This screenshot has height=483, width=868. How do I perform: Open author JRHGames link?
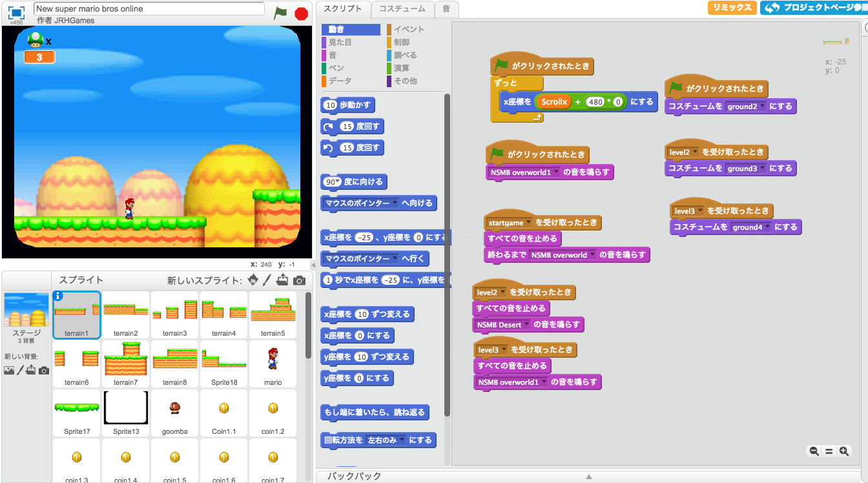(x=74, y=21)
